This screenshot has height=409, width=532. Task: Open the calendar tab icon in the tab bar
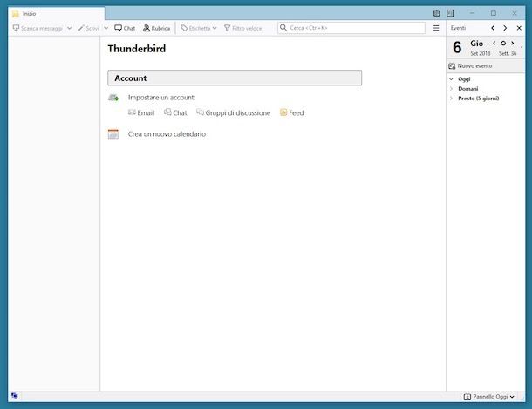436,13
